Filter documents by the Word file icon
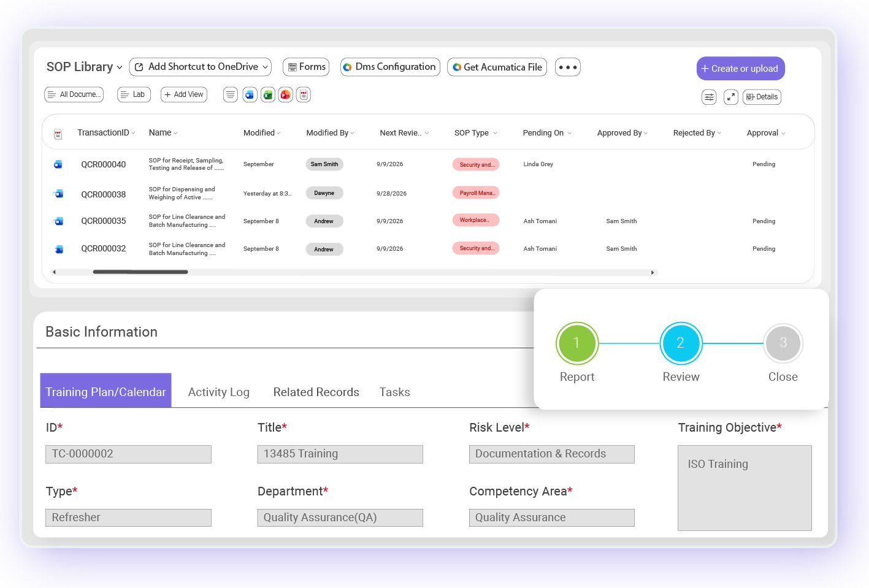 [250, 95]
